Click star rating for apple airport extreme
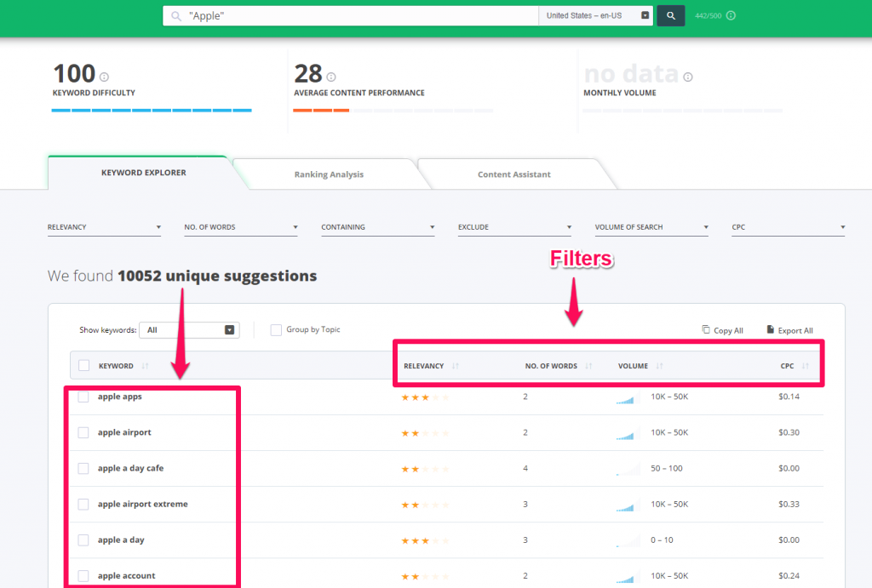The image size is (872, 588). [426, 505]
